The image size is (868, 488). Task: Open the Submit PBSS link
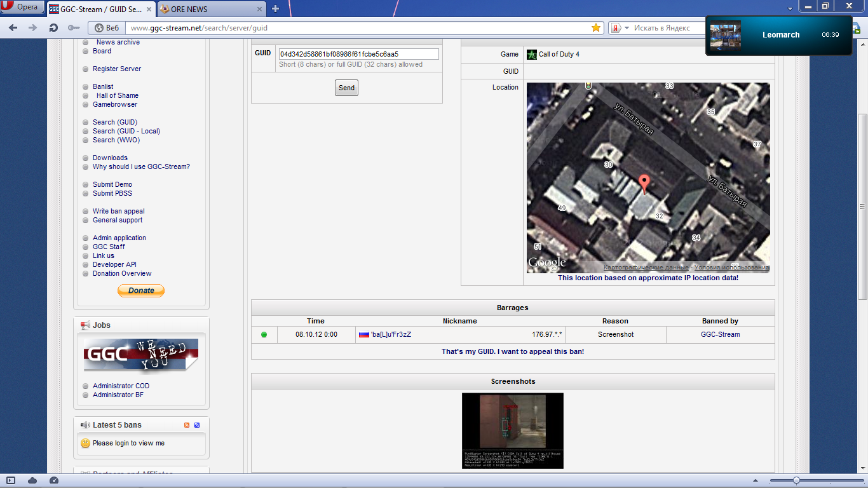[112, 193]
